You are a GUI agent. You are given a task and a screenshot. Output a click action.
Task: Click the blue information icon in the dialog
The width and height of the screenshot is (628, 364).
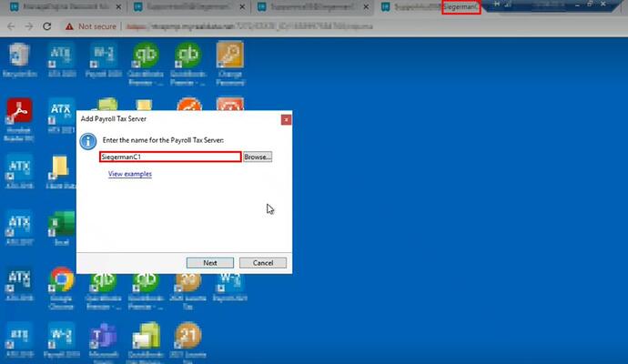(87, 141)
